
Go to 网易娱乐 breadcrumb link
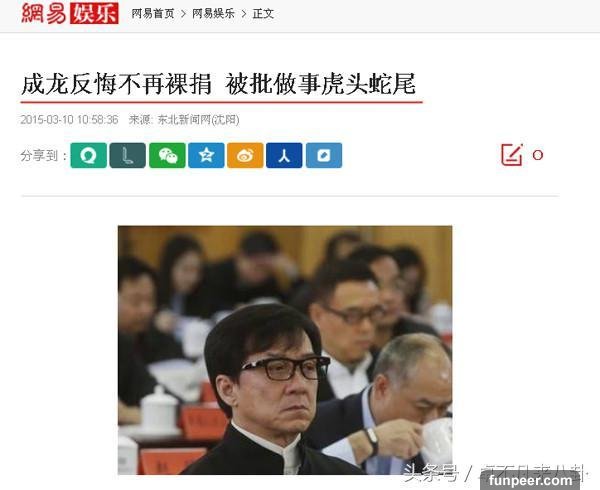pyautogui.click(x=213, y=14)
